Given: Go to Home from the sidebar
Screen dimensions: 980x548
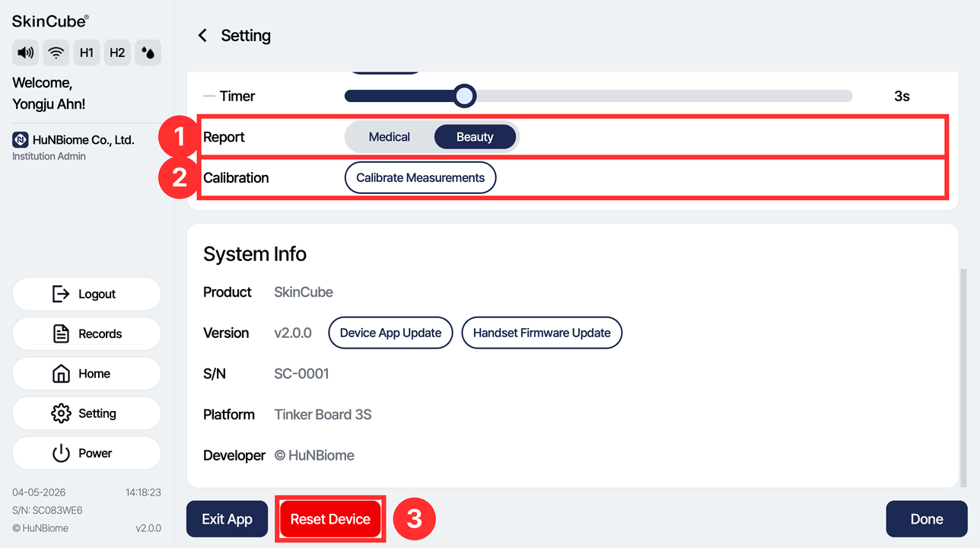Looking at the screenshot, I should pos(87,373).
